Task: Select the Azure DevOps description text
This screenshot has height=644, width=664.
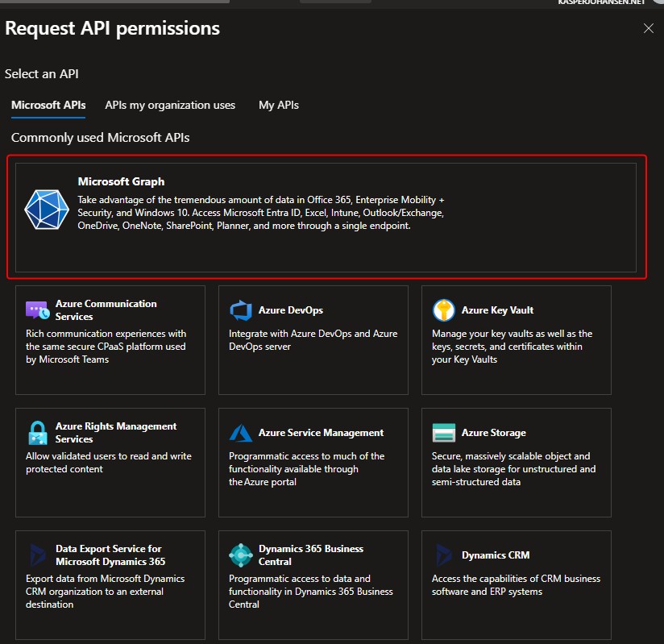Action: [x=313, y=340]
